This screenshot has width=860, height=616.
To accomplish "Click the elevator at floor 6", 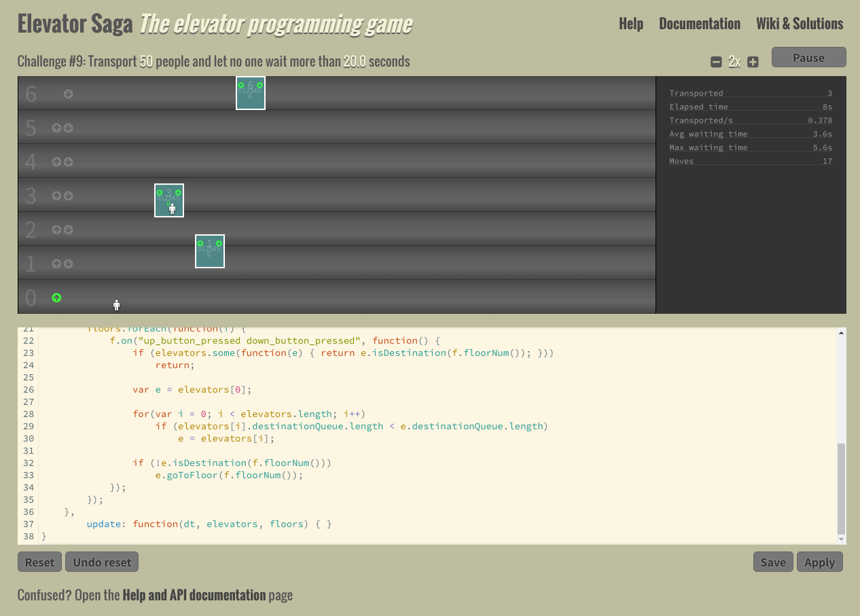I will (251, 93).
